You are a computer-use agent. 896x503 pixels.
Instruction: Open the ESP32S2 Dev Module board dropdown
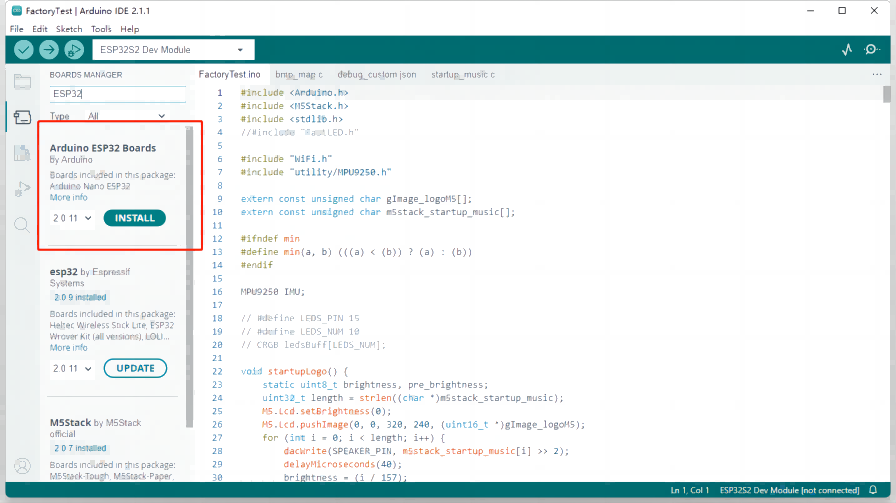point(173,50)
